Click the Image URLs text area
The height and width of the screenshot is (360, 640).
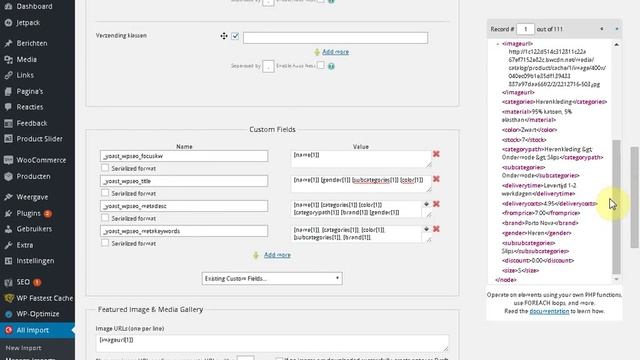272,343
